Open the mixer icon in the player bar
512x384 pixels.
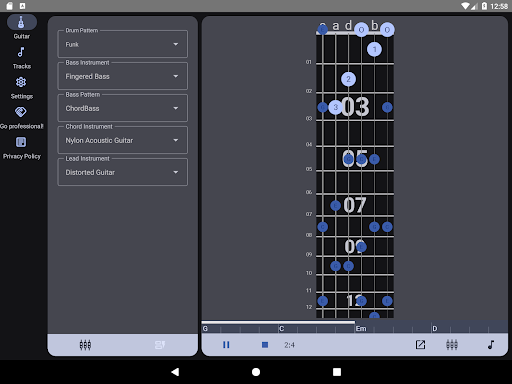point(452,345)
